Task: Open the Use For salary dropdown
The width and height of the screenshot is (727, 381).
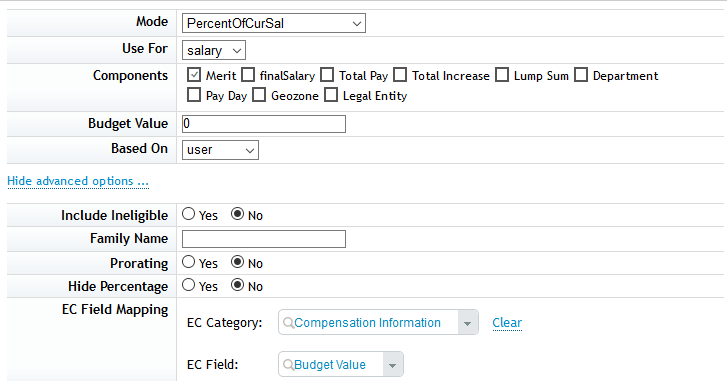Action: tap(214, 50)
